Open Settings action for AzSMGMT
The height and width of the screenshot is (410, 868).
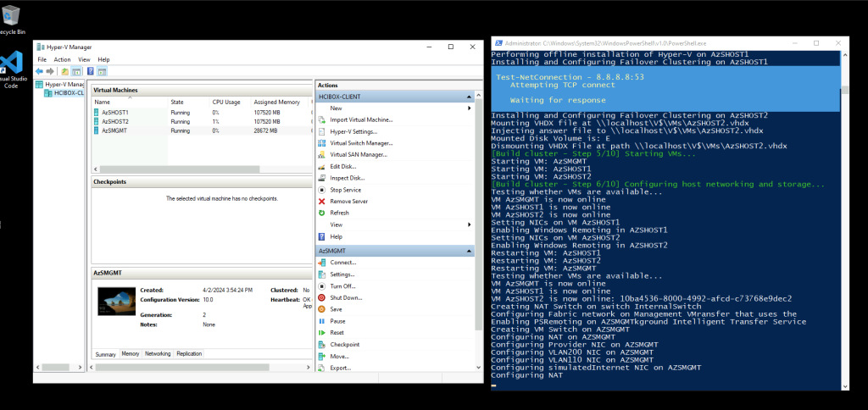pos(342,274)
